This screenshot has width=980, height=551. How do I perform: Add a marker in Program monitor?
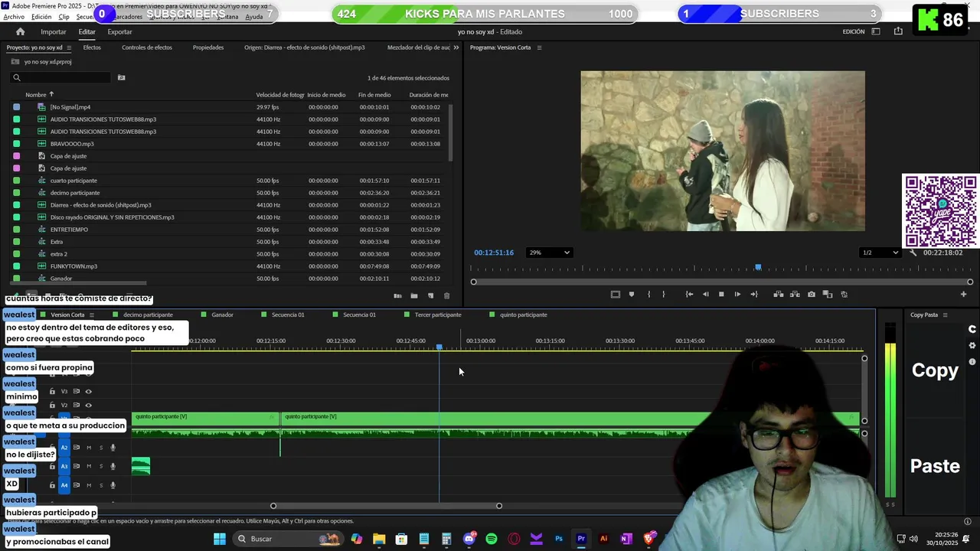pyautogui.click(x=632, y=294)
